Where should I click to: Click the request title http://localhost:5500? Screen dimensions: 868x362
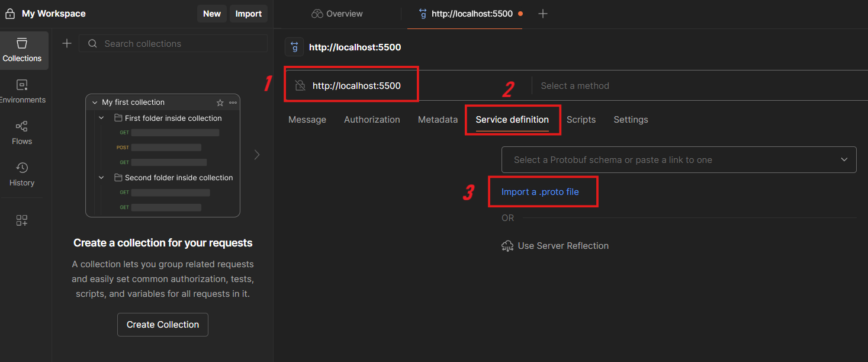[355, 47]
